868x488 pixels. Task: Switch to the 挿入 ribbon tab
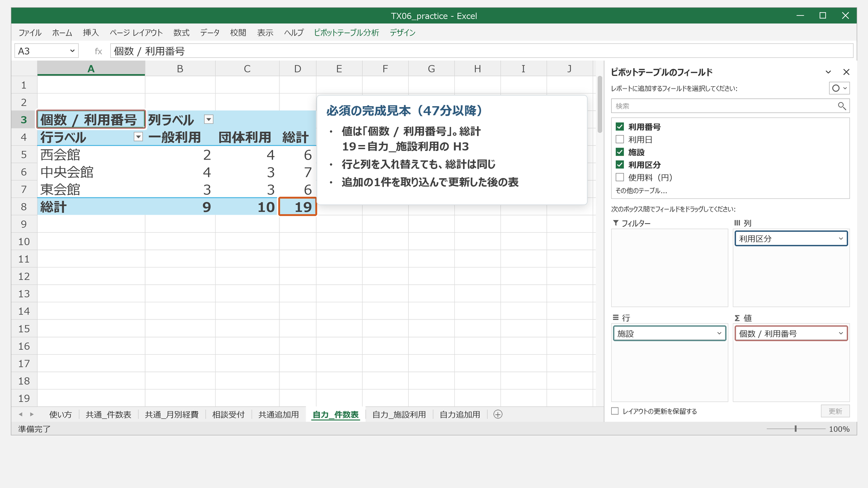click(90, 33)
